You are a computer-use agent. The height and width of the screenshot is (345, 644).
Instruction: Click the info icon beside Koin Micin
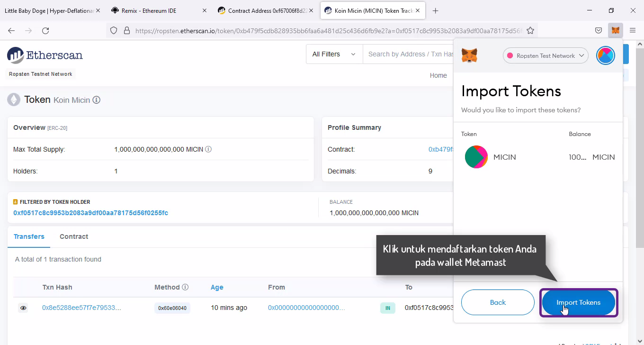tap(97, 100)
